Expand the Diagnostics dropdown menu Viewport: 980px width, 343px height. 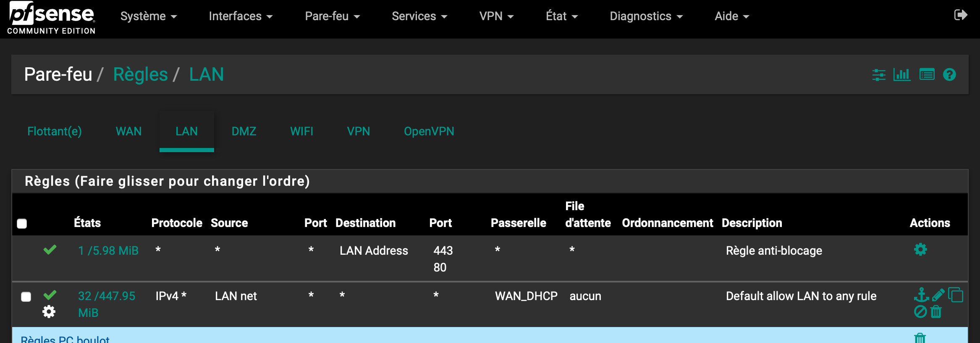pos(646,16)
